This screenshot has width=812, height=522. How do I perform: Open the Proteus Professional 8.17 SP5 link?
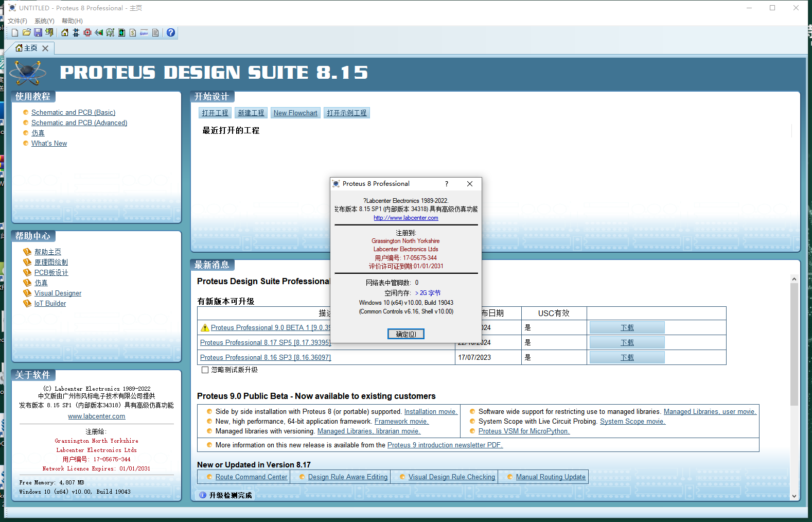click(266, 342)
